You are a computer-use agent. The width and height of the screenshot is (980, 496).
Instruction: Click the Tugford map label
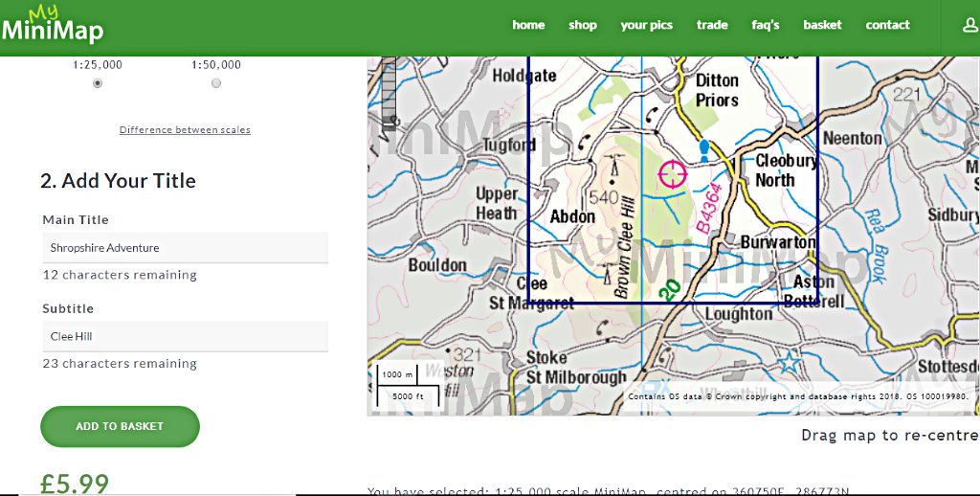pyautogui.click(x=509, y=146)
